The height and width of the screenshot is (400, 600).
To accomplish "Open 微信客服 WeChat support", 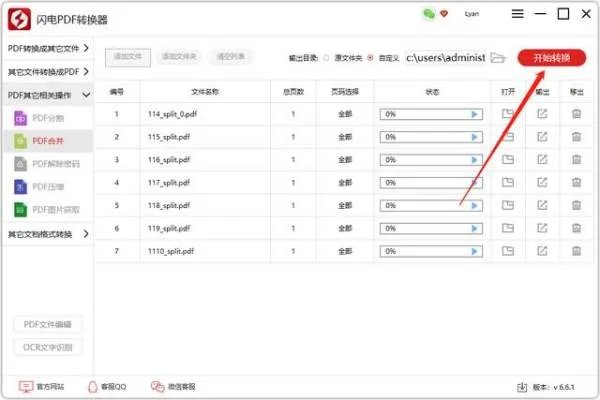I will coord(173,387).
